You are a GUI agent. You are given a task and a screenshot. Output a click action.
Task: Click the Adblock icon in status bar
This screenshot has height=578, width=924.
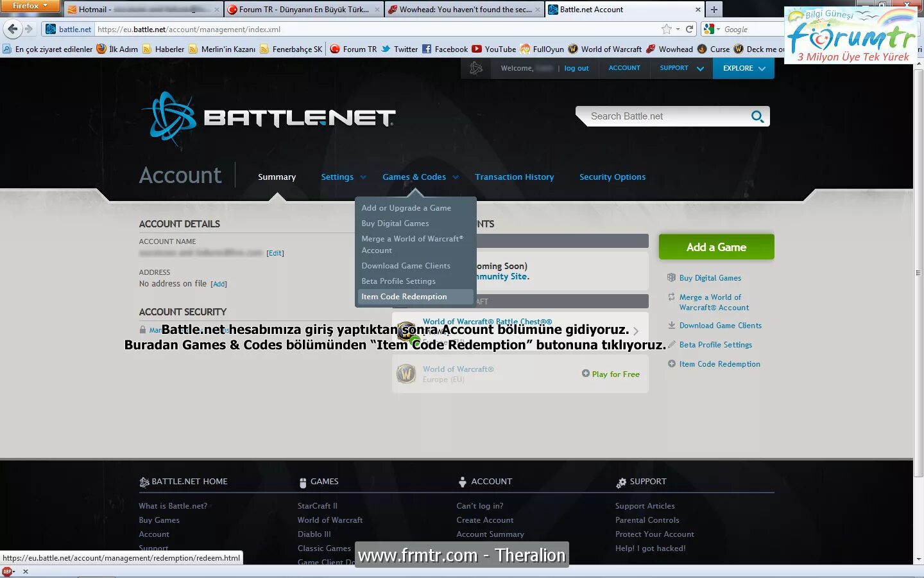8,572
